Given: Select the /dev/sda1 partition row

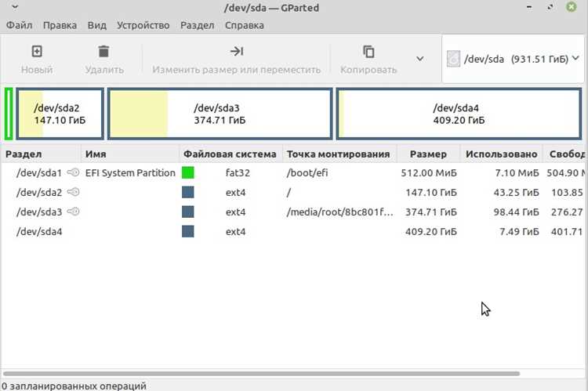Looking at the screenshot, I should pyautogui.click(x=293, y=173).
